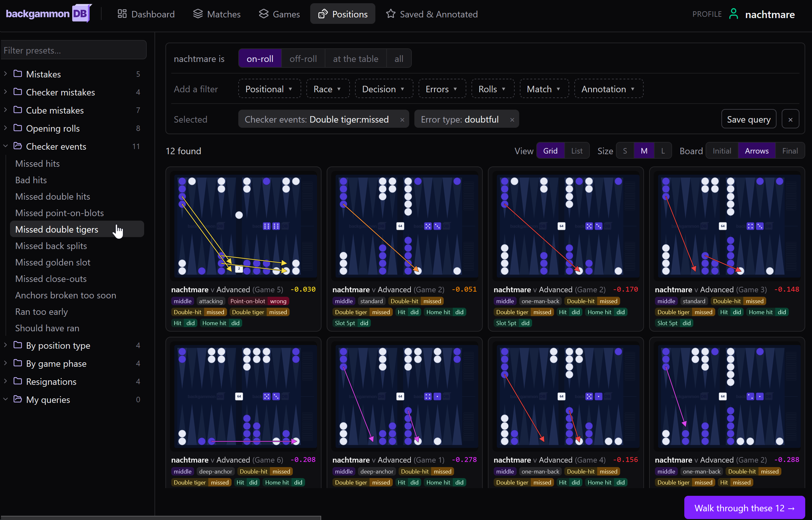This screenshot has height=520, width=812.
Task: Open the Matches tab
Action: pos(217,14)
